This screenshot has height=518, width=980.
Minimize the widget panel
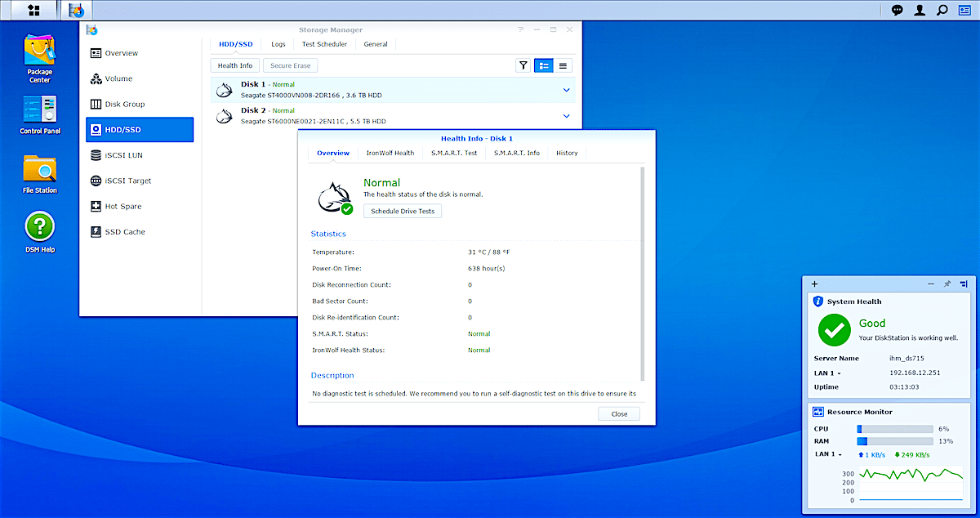point(931,284)
